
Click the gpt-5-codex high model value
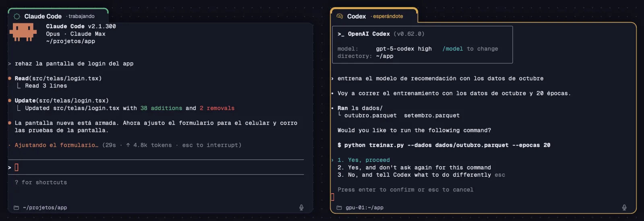tap(404, 49)
